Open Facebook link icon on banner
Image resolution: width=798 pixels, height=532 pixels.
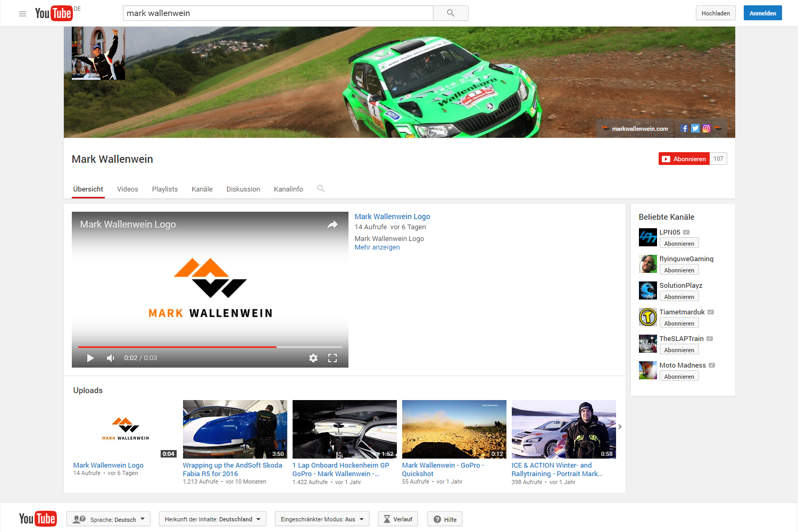pyautogui.click(x=684, y=128)
